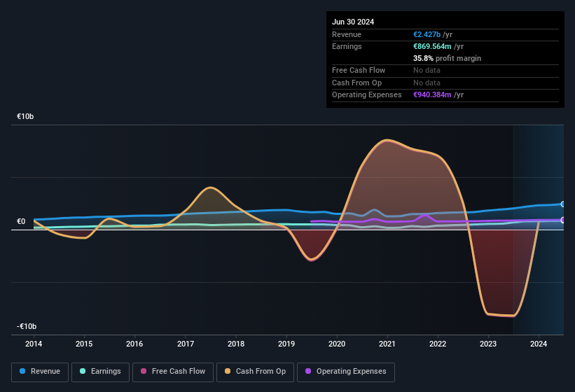575x392 pixels.
Task: Click the Jun 30 2024 tooltip date
Action: tap(353, 22)
